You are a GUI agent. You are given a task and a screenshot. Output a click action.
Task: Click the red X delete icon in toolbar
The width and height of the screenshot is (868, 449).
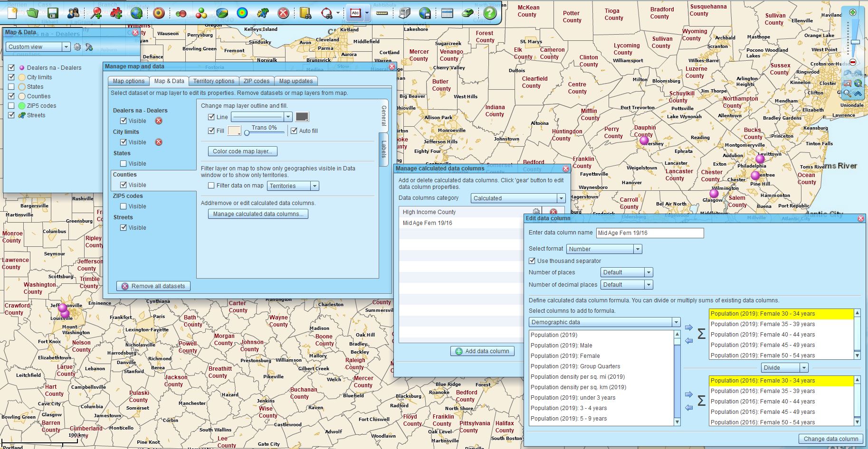click(283, 13)
